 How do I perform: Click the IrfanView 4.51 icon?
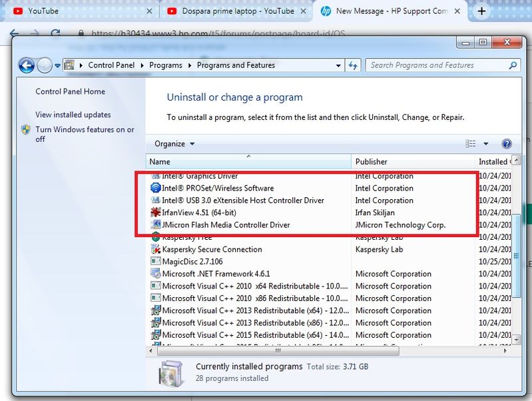click(155, 212)
